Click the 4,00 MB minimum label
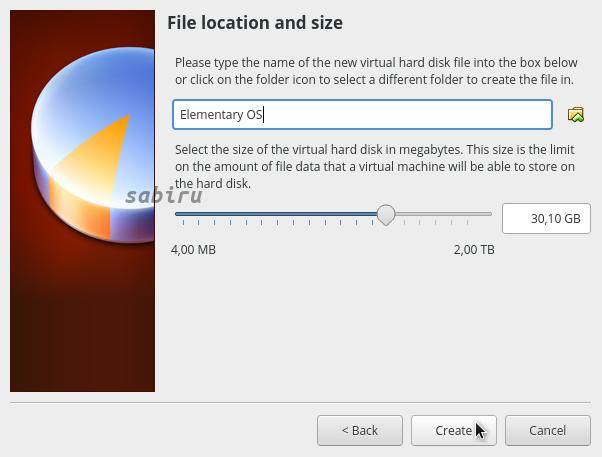 tap(194, 250)
